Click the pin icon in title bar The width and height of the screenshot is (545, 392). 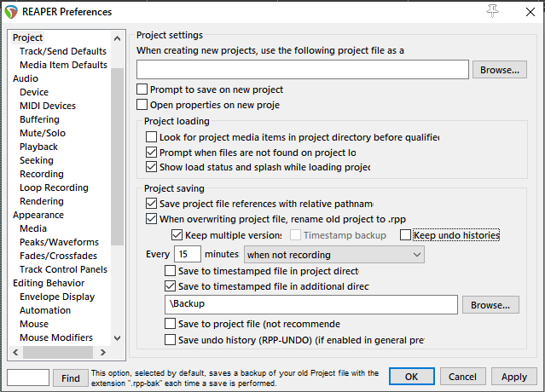pyautogui.click(x=491, y=9)
